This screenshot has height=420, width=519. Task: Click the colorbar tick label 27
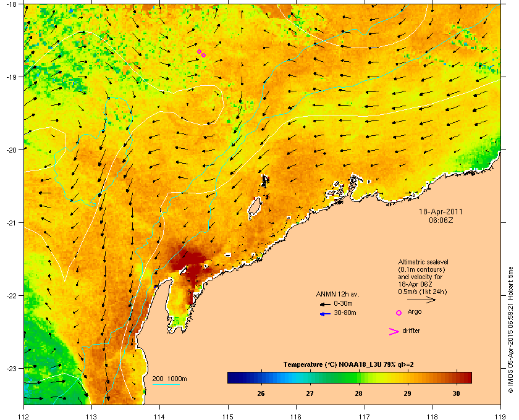(x=310, y=393)
